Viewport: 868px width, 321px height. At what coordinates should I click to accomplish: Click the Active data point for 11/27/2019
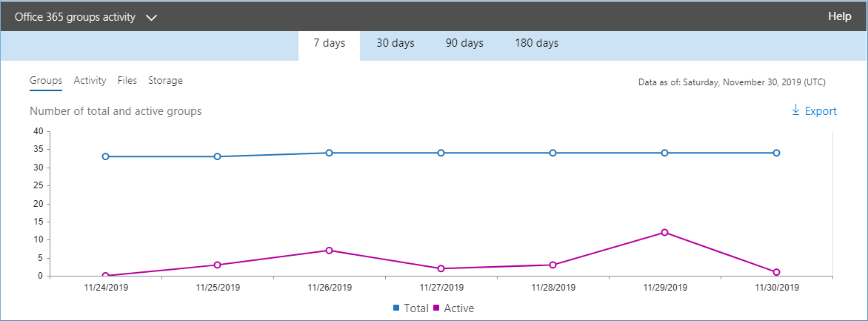[x=441, y=268]
